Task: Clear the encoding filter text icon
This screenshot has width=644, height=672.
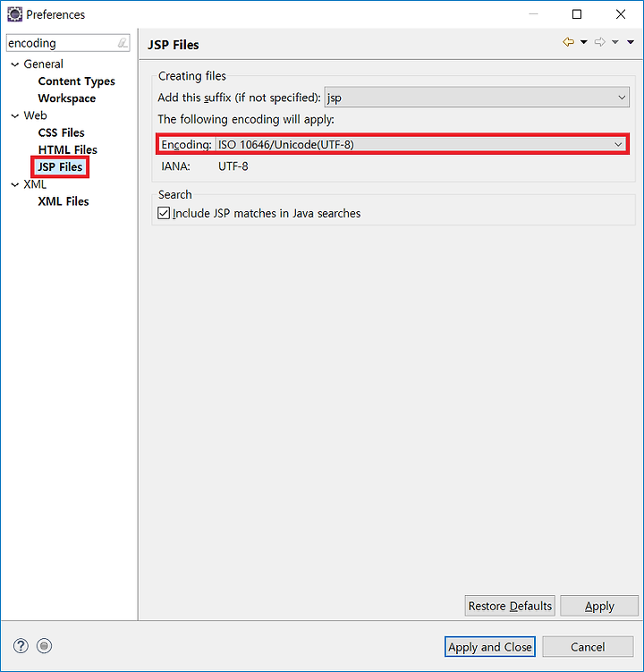Action: 123,43
